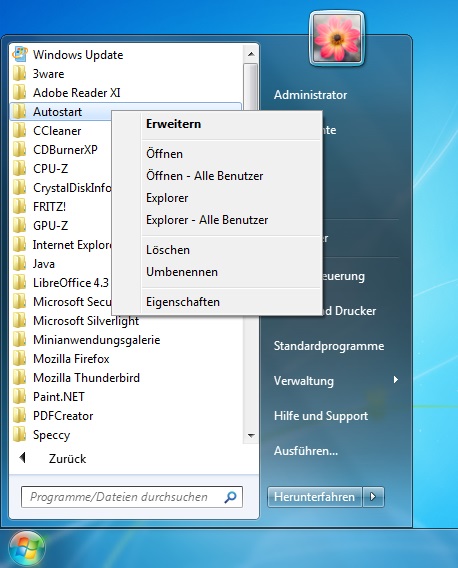Screen dimensions: 458x568
Task: Open the Verwaltung entry
Action: [x=304, y=381]
